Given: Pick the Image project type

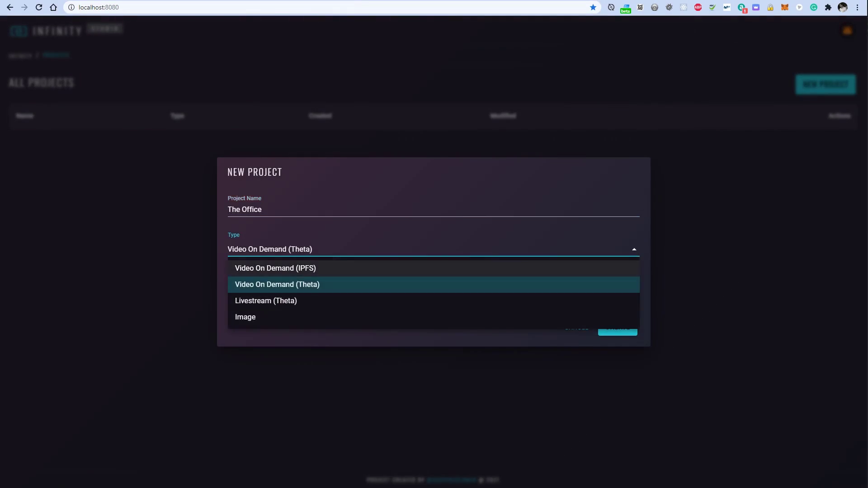Looking at the screenshot, I should pyautogui.click(x=245, y=317).
